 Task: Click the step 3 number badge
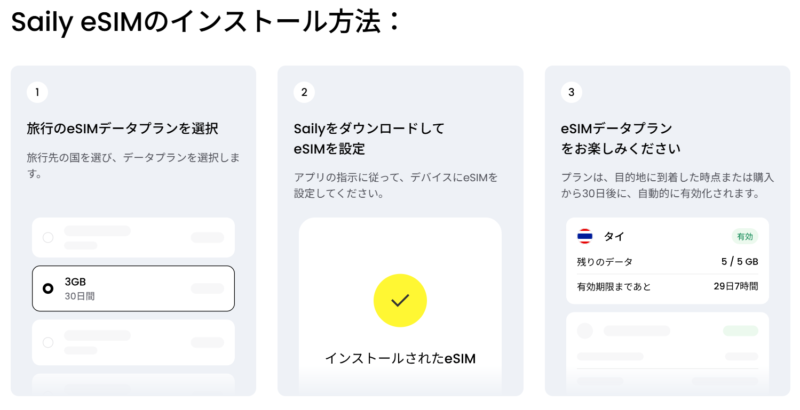point(571,93)
